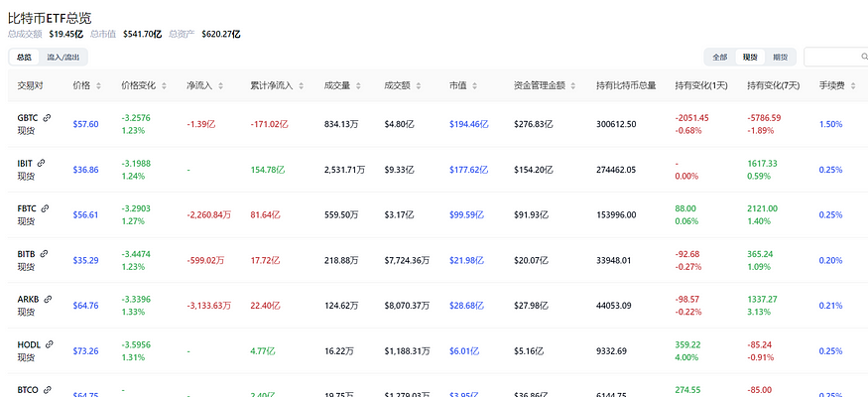Click GBTC price $57.60

[x=85, y=124]
